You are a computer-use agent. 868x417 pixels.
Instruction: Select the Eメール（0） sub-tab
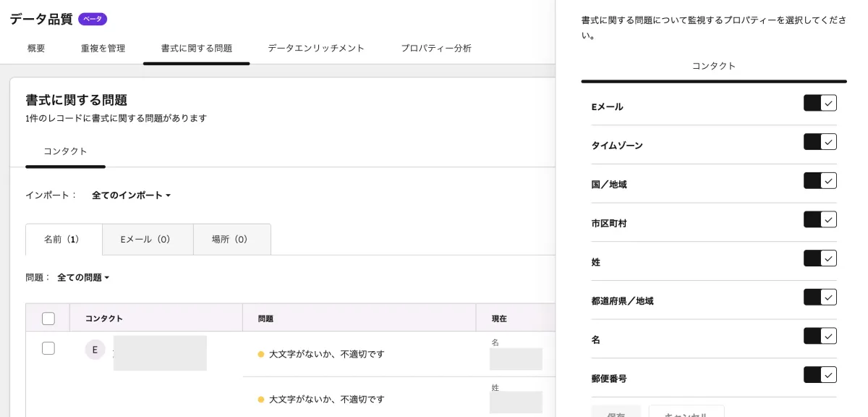tap(148, 239)
